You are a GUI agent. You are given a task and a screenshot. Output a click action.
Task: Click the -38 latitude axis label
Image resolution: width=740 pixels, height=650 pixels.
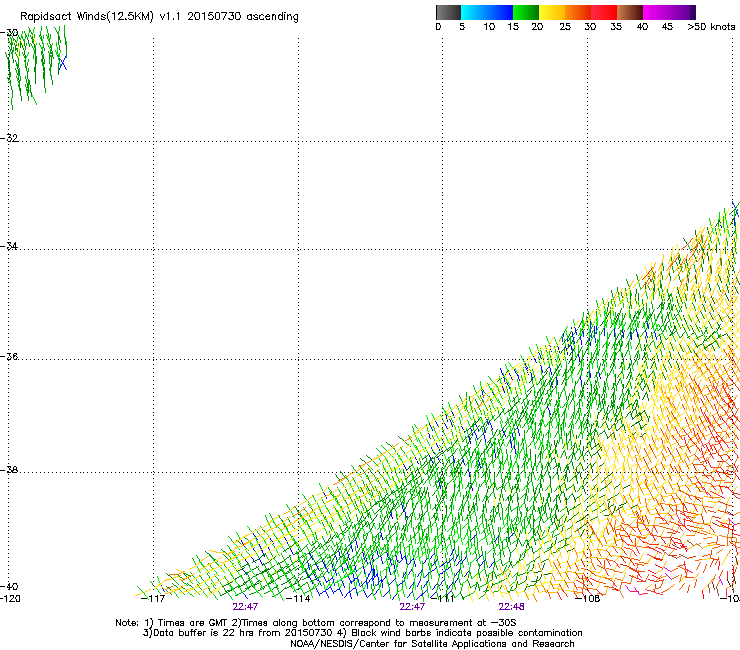(x=9, y=470)
